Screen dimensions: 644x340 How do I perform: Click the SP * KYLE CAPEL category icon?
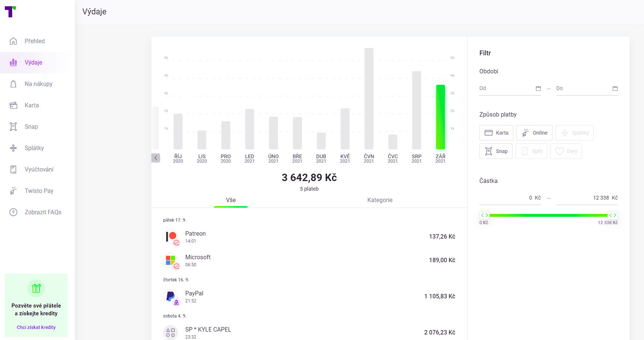[x=171, y=332]
